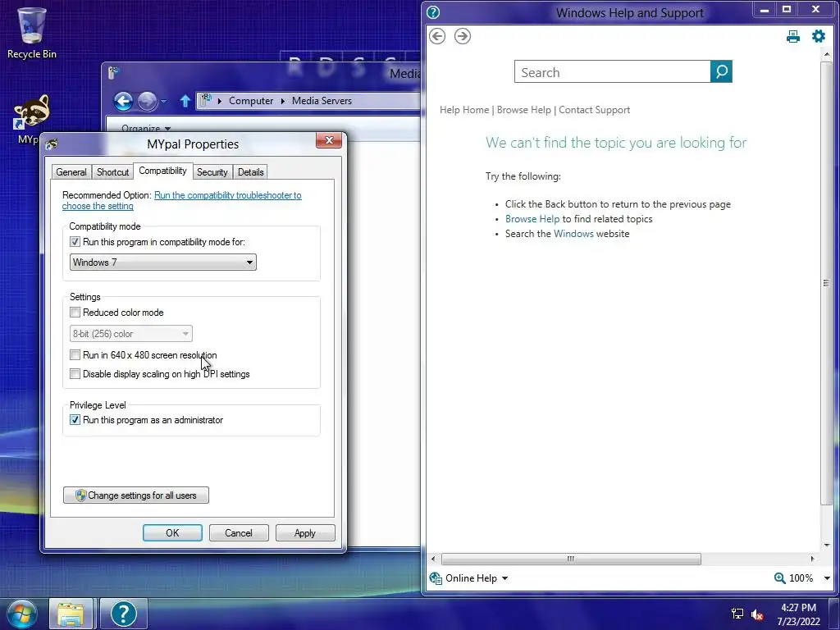Open File Explorer from the taskbar

(x=71, y=614)
